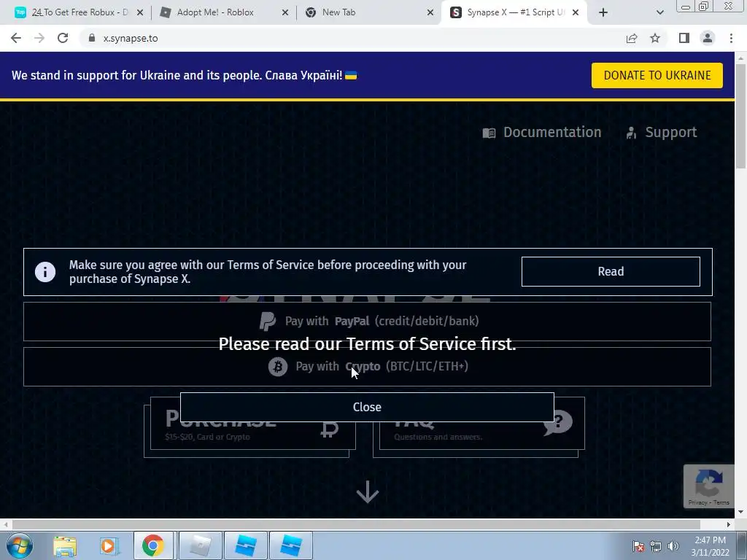Click the Read terms button
Image resolution: width=747 pixels, height=560 pixels.
click(611, 271)
